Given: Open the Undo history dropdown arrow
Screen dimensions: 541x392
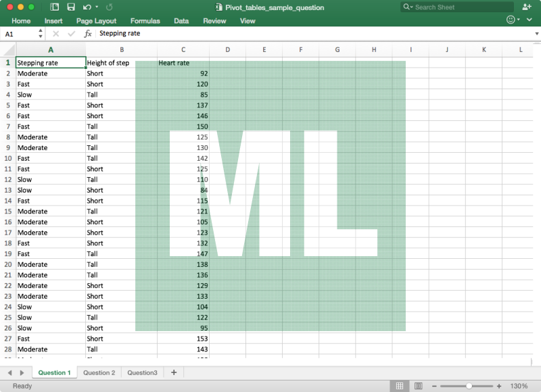Looking at the screenshot, I should click(x=97, y=7).
